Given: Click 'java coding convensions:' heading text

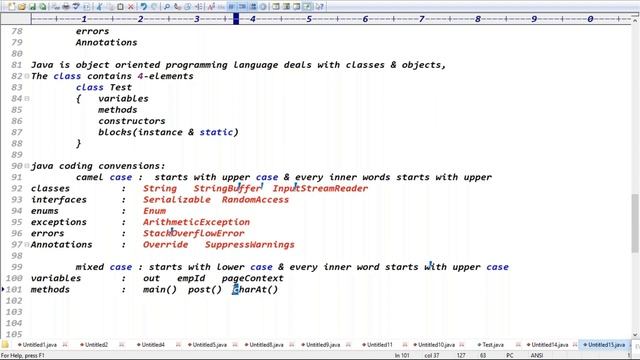Looking at the screenshot, I should tap(98, 166).
